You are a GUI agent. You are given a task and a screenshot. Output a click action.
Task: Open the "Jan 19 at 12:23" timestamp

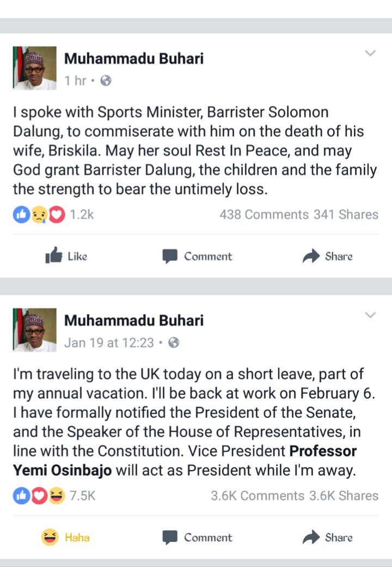click(x=109, y=343)
